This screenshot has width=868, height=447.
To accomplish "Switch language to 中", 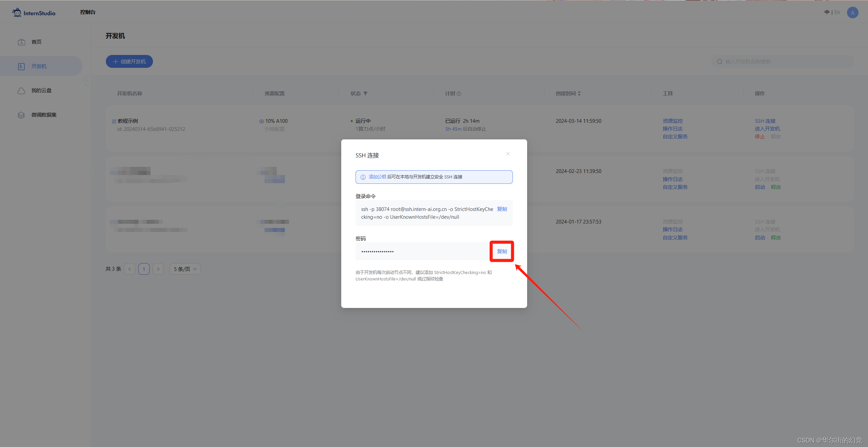I will point(827,12).
